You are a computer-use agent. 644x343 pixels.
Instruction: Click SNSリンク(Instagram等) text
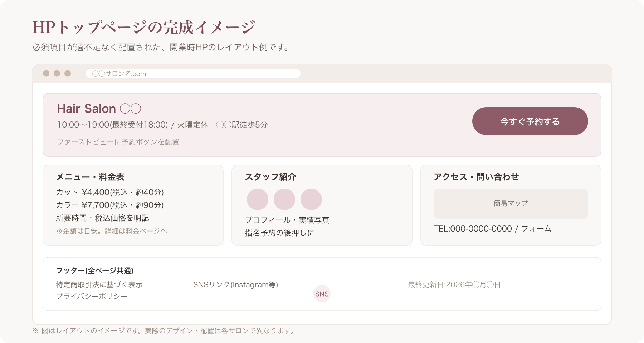click(235, 285)
